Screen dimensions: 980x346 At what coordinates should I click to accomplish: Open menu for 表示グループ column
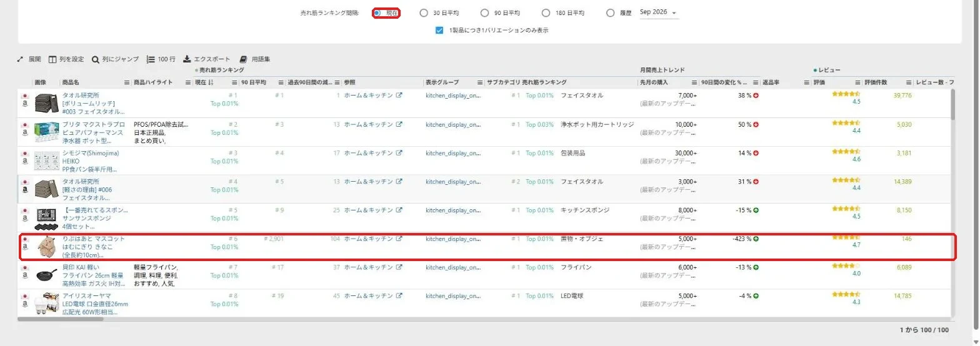click(x=481, y=82)
